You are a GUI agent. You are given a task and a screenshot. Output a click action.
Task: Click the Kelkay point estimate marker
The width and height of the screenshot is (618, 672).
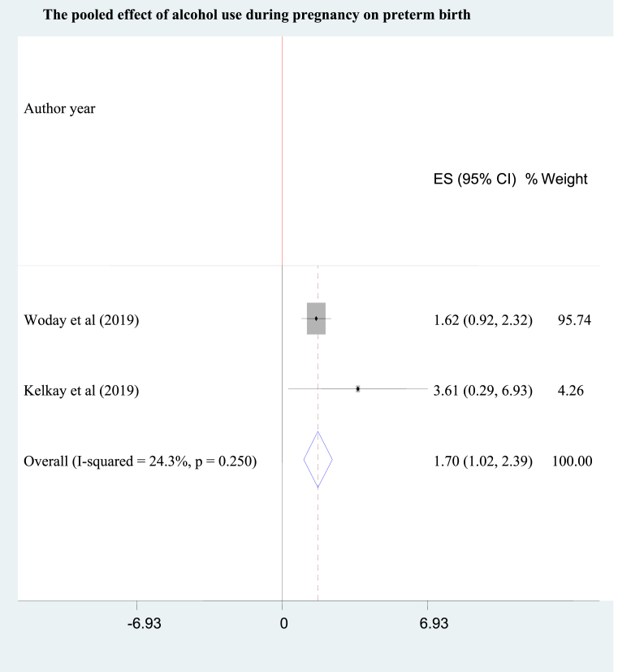pyautogui.click(x=358, y=388)
